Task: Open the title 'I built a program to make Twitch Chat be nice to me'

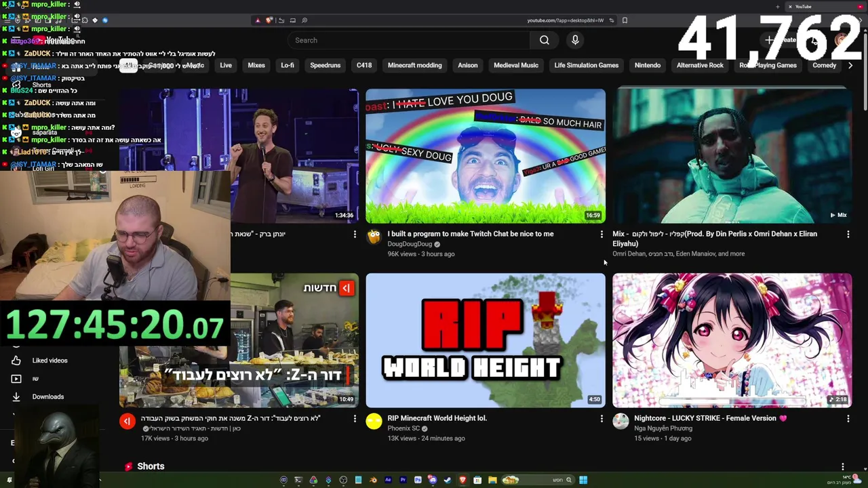Action: click(471, 234)
